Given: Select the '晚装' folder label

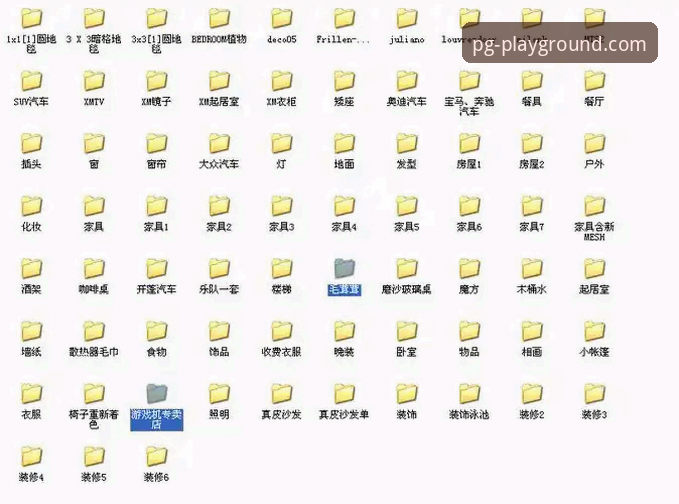Looking at the screenshot, I should [x=344, y=352].
